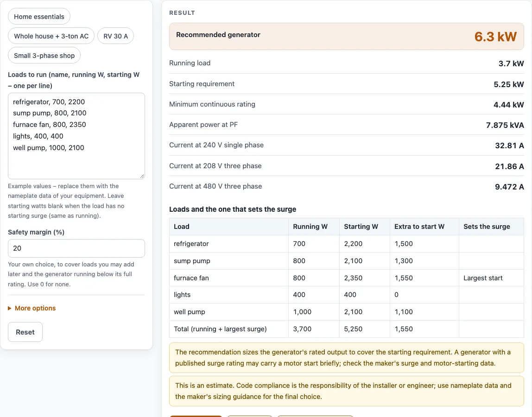Image resolution: width=532 pixels, height=417 pixels.
Task: Click the 6.3 kW recommended generator value
Action: click(x=495, y=36)
